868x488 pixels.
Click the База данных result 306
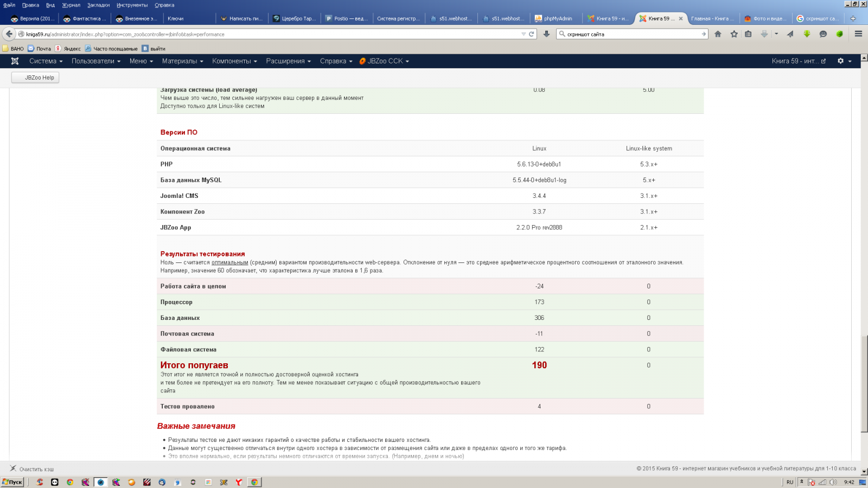click(x=539, y=318)
